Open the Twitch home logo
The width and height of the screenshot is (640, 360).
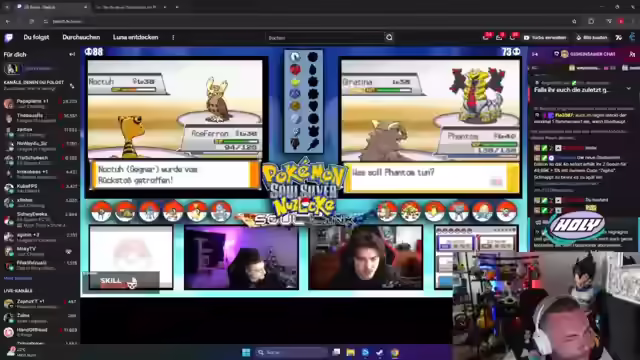pyautogui.click(x=9, y=38)
